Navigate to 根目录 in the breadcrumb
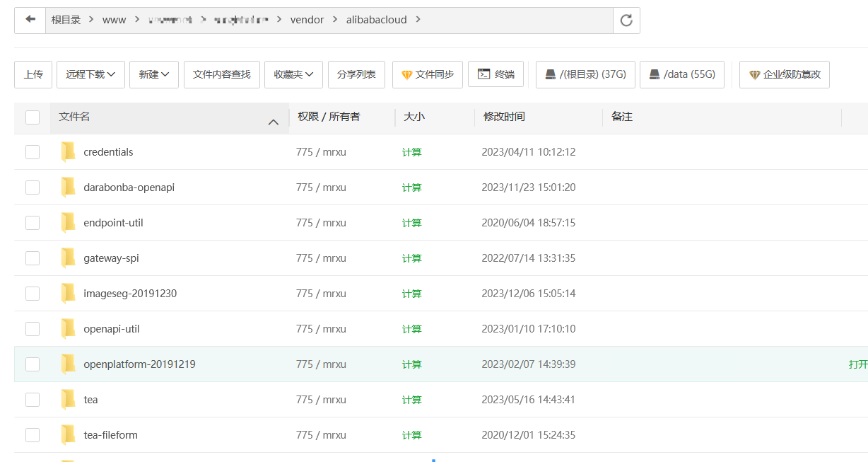This screenshot has width=868, height=462. coord(66,20)
